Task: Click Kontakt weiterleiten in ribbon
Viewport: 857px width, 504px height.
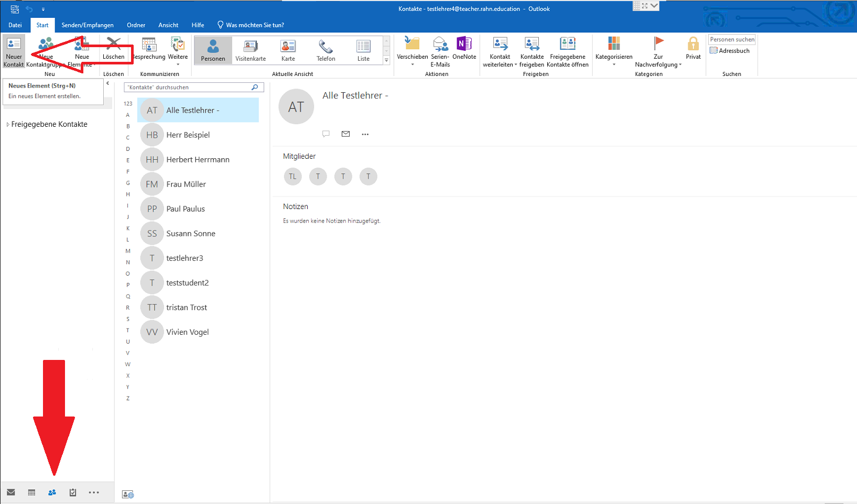Action: pyautogui.click(x=500, y=52)
